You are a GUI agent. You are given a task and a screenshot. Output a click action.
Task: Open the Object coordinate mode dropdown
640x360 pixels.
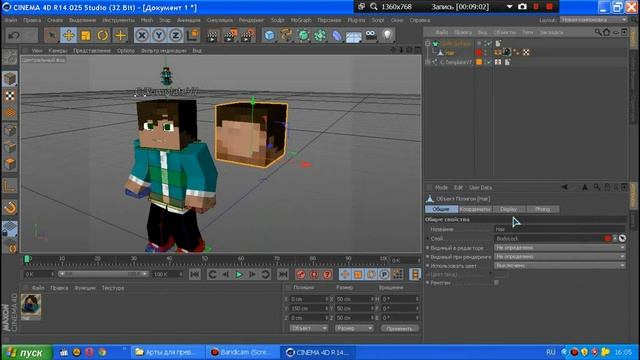[309, 328]
